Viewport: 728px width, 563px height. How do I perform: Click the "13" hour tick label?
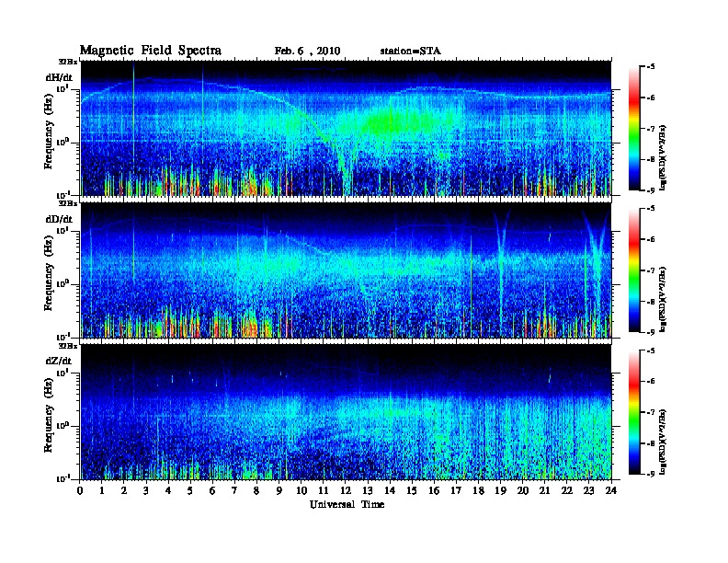pyautogui.click(x=368, y=490)
